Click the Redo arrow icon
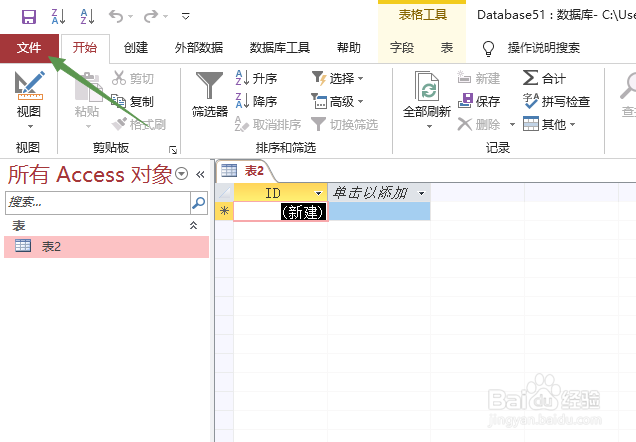Screen dimensions: 636x442 151,16
